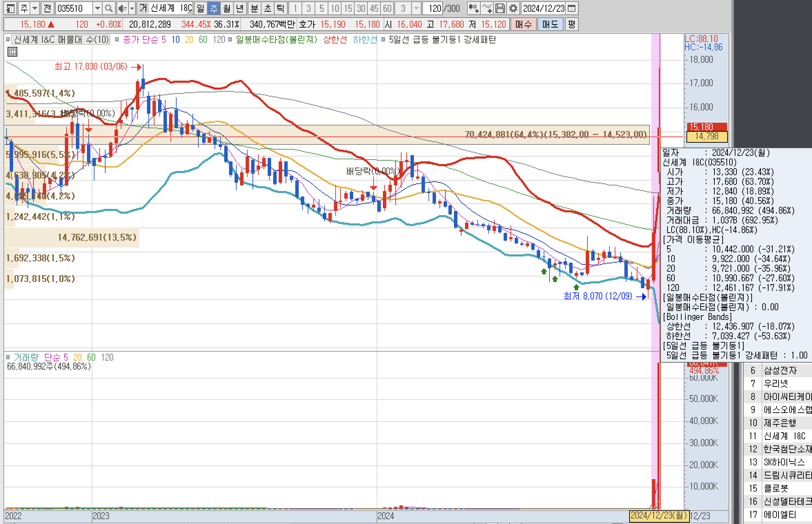The height and width of the screenshot is (524, 812).
Task: Click the candle count input field 120
Action: pyautogui.click(x=434, y=8)
